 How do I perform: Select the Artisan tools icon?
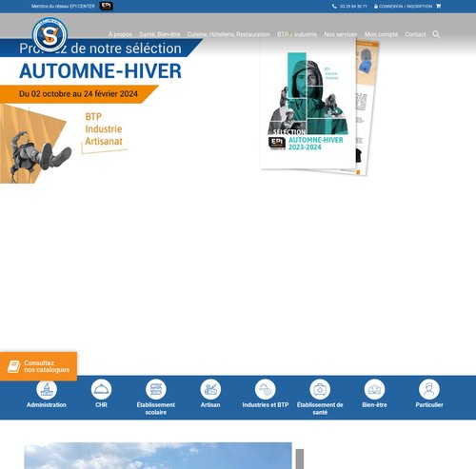click(x=210, y=389)
